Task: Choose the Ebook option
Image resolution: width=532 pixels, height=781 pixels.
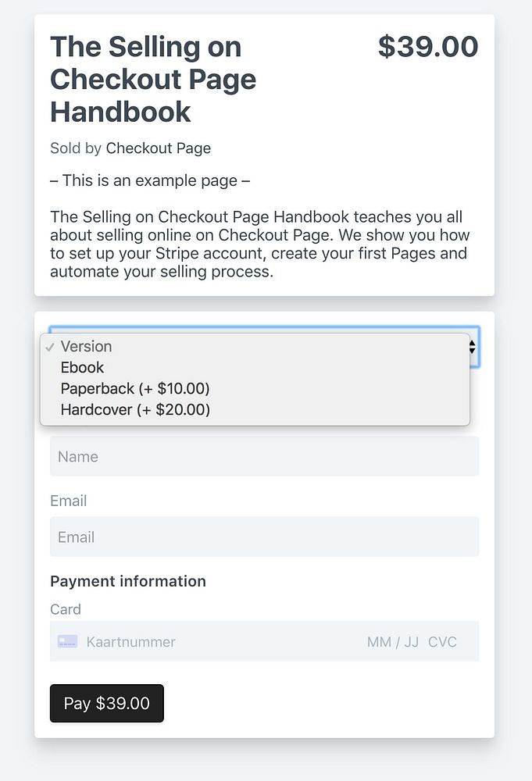Action: click(x=82, y=367)
